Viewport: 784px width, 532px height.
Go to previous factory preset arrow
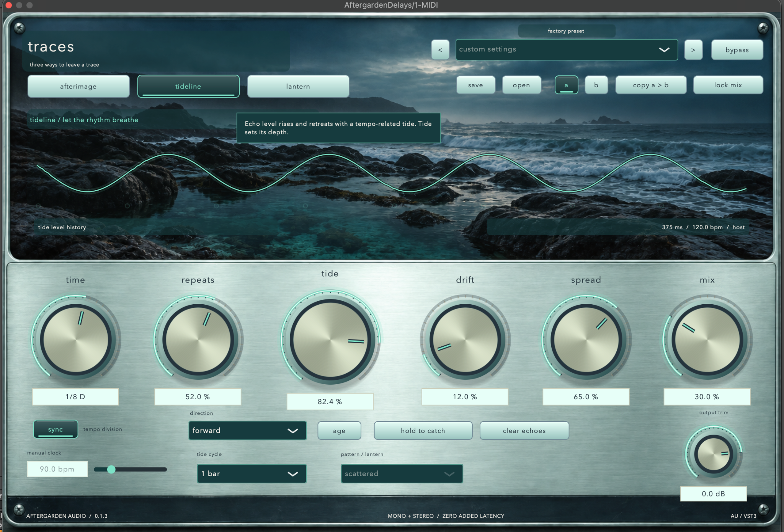440,50
